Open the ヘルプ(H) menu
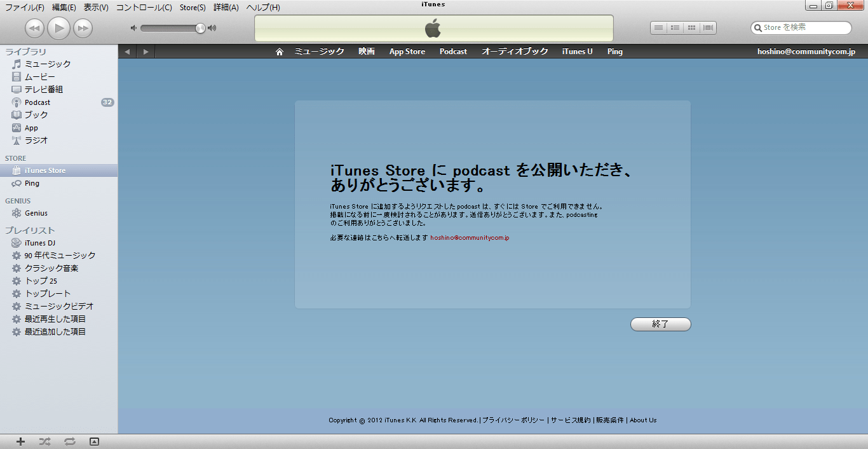 (x=263, y=8)
